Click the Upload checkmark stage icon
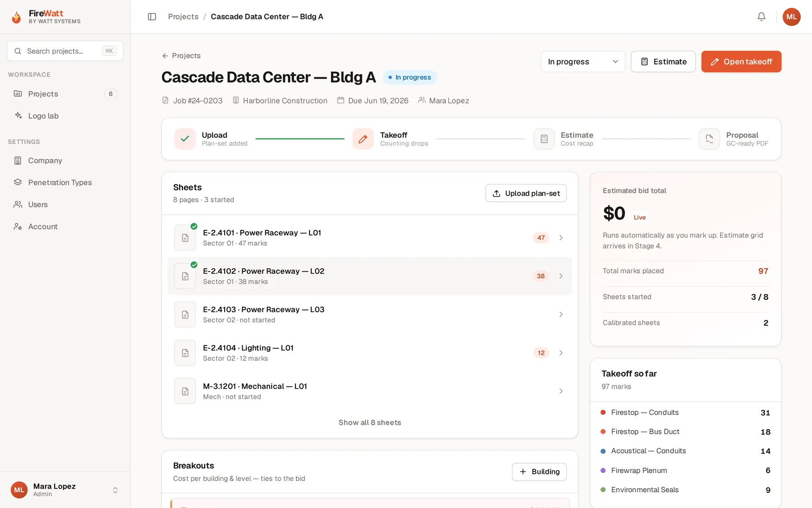This screenshot has height=508, width=812. tap(185, 139)
